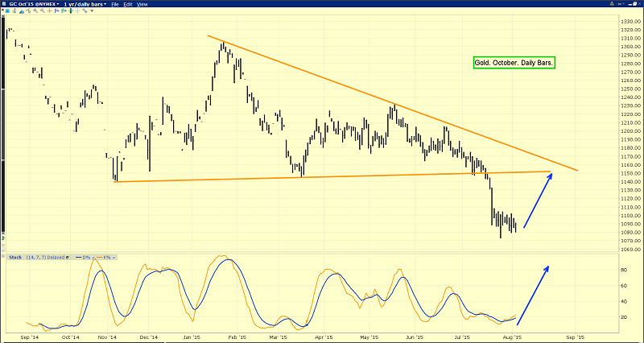Open the File menu
This screenshot has height=343, width=644.
click(x=116, y=5)
